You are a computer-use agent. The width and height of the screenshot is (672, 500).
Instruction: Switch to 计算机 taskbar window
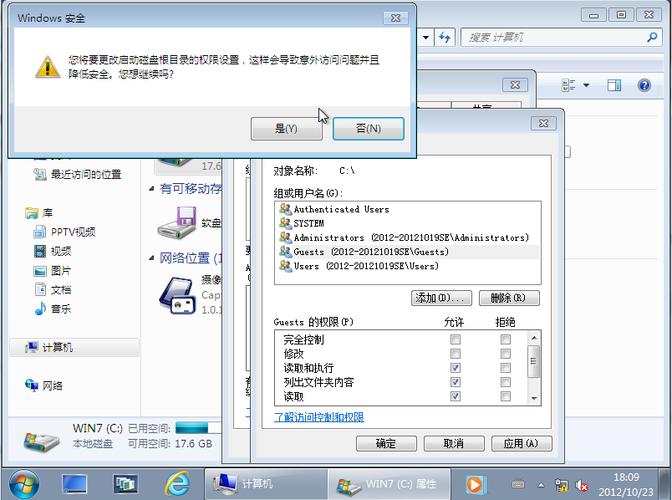[266, 484]
